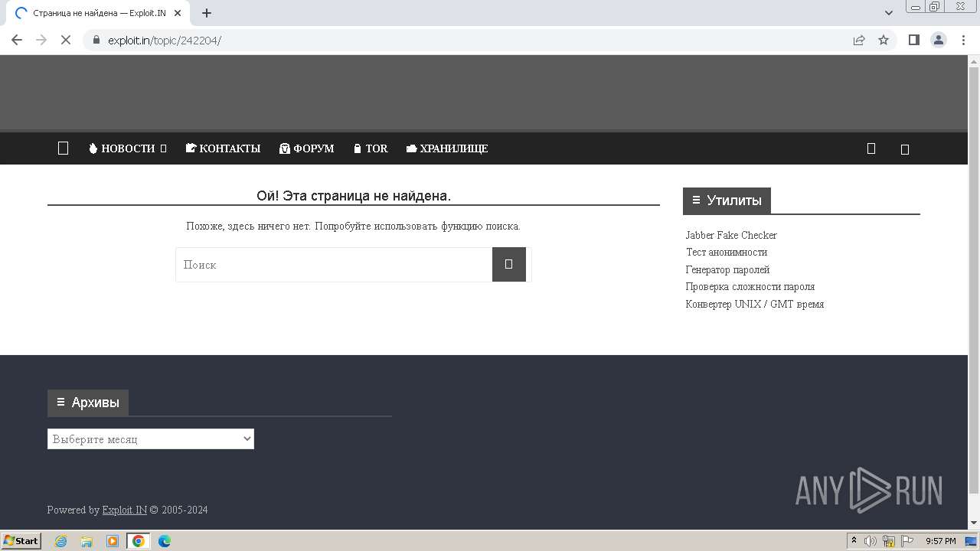Open Chrome's three-dot menu
The height and width of the screenshot is (551, 980).
pos(963,40)
